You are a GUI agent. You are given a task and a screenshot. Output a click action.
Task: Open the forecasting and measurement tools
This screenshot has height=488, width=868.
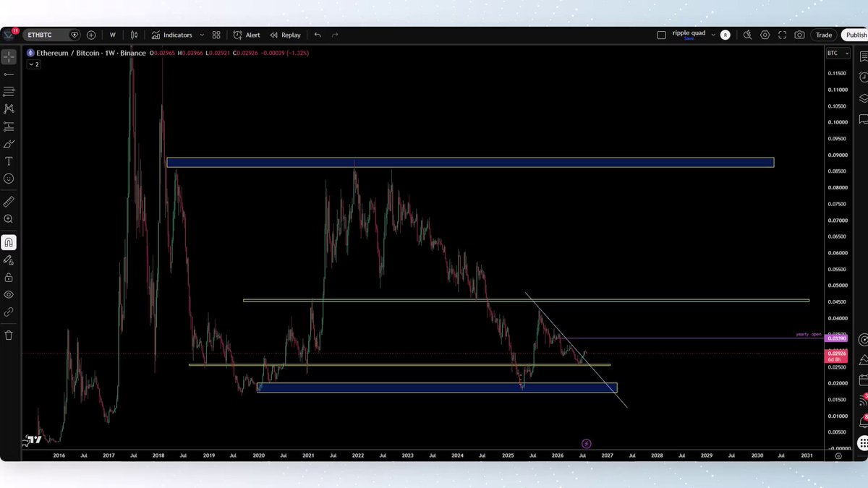click(x=9, y=126)
